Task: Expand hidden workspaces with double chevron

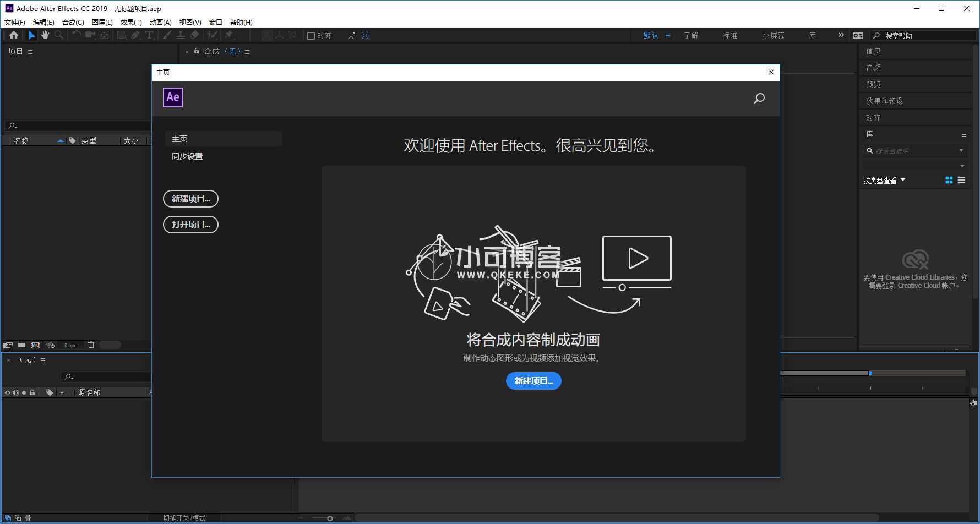Action: [841, 35]
